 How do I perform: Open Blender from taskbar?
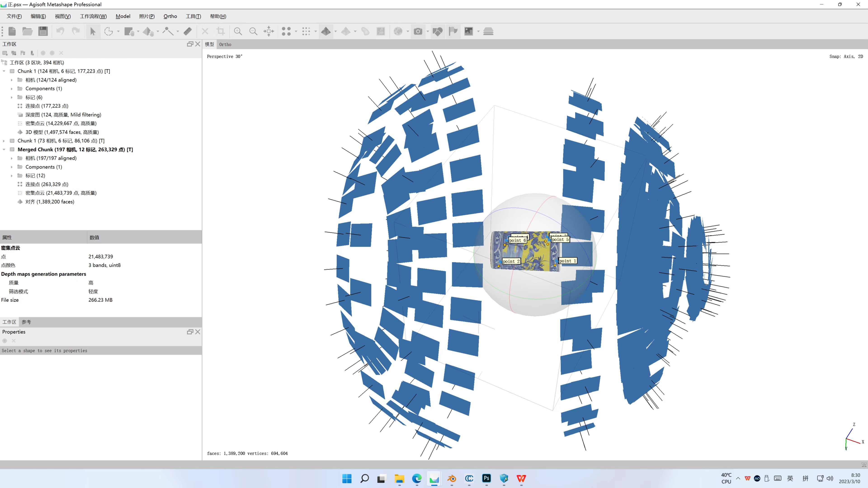452,478
